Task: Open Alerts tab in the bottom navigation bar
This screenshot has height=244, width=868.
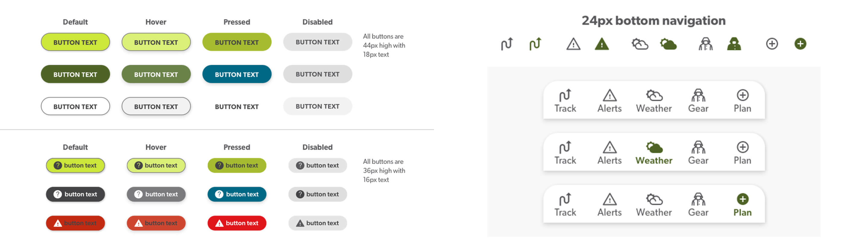Action: (x=609, y=205)
